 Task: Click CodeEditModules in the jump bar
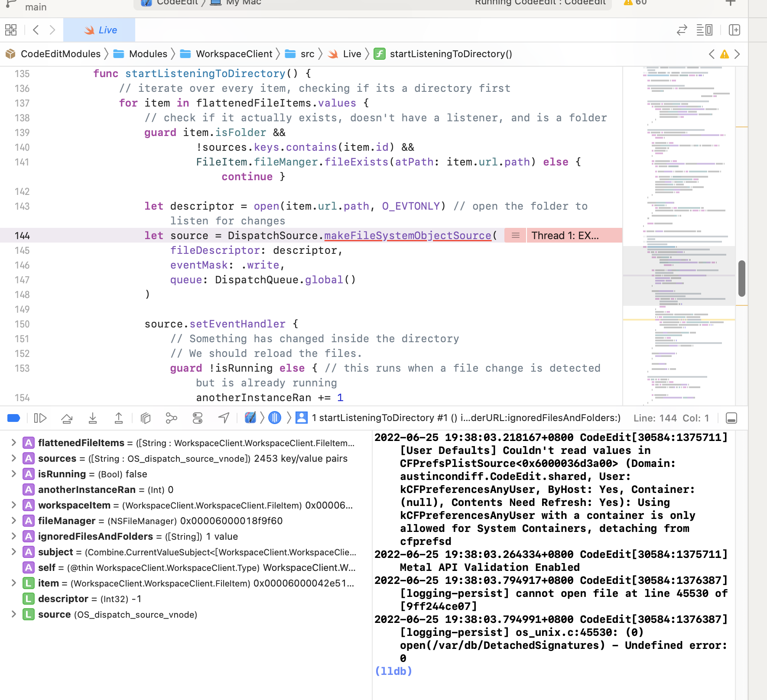53,54
